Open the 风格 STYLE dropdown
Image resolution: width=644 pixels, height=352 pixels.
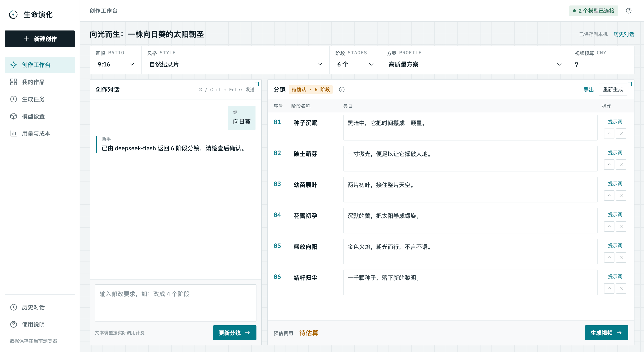[235, 65]
